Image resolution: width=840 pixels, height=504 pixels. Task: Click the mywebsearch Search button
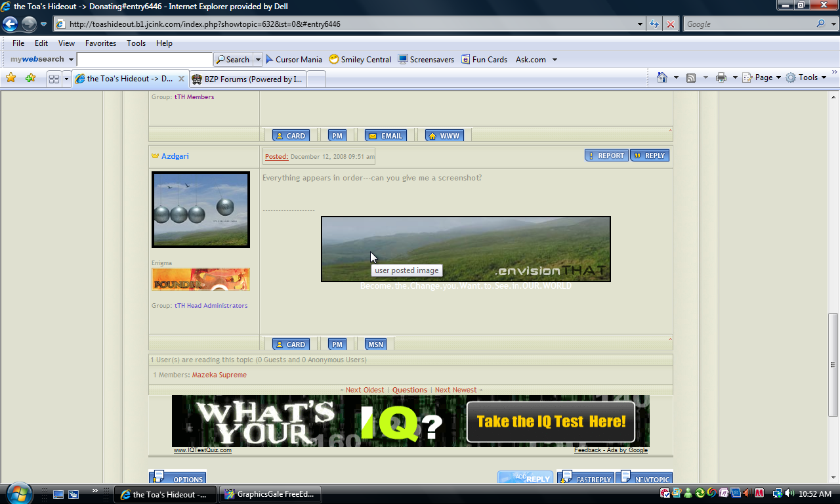[233, 59]
